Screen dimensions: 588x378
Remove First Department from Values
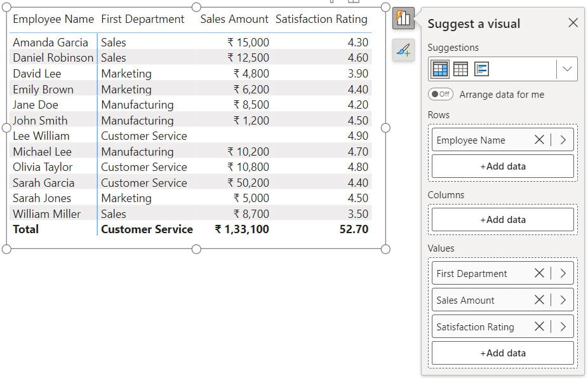539,273
